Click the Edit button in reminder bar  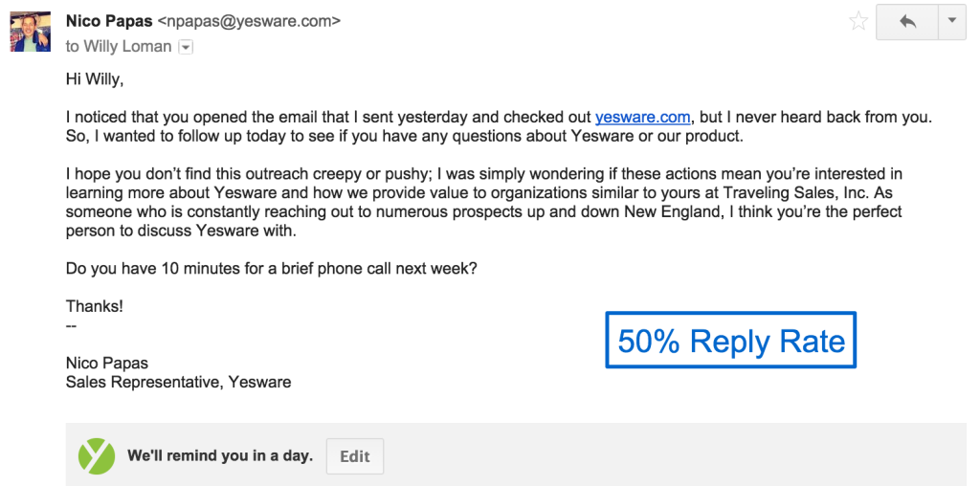pos(354,456)
